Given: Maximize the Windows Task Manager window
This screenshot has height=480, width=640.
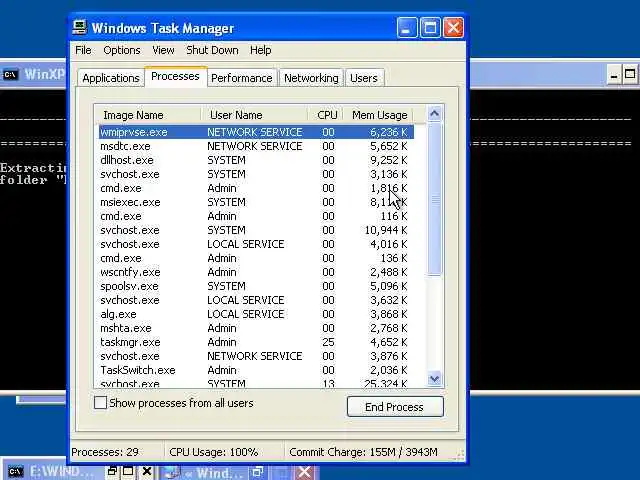Looking at the screenshot, I should click(x=430, y=28).
